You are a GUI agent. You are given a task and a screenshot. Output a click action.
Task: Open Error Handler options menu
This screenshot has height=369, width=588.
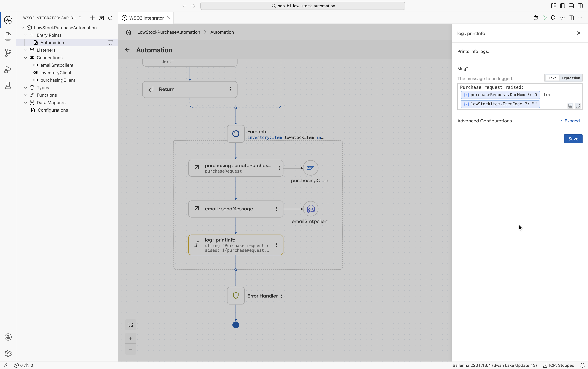pyautogui.click(x=281, y=295)
